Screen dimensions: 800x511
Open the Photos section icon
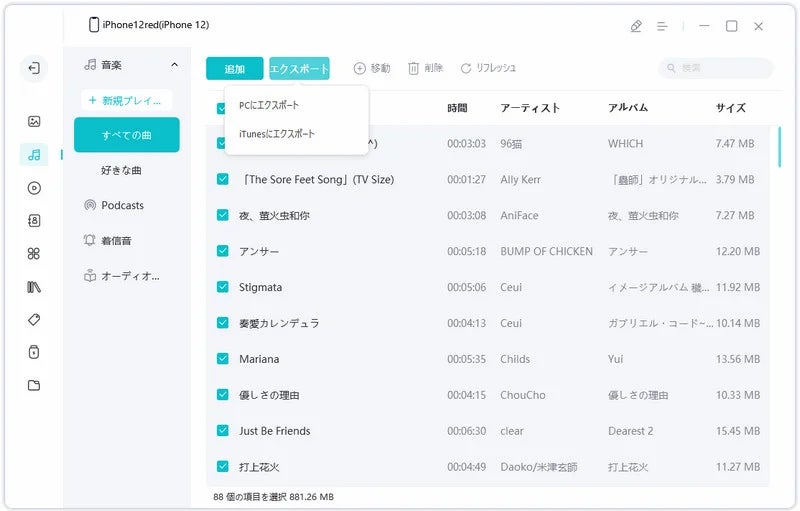point(34,121)
